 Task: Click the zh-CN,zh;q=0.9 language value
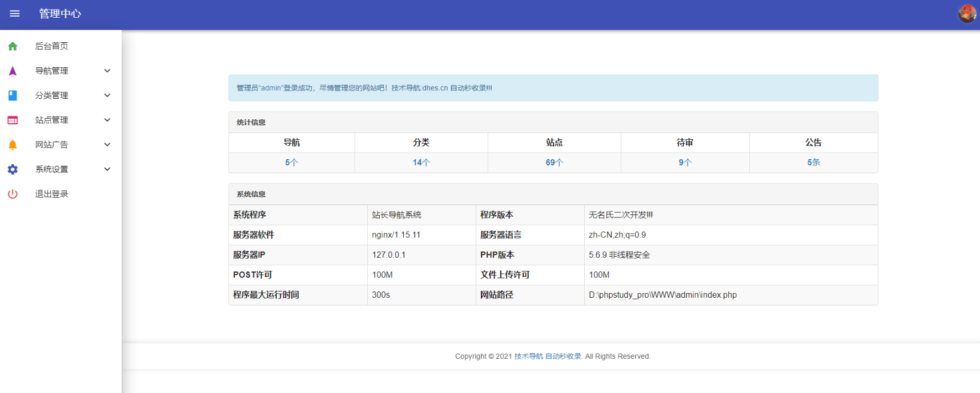[617, 235]
